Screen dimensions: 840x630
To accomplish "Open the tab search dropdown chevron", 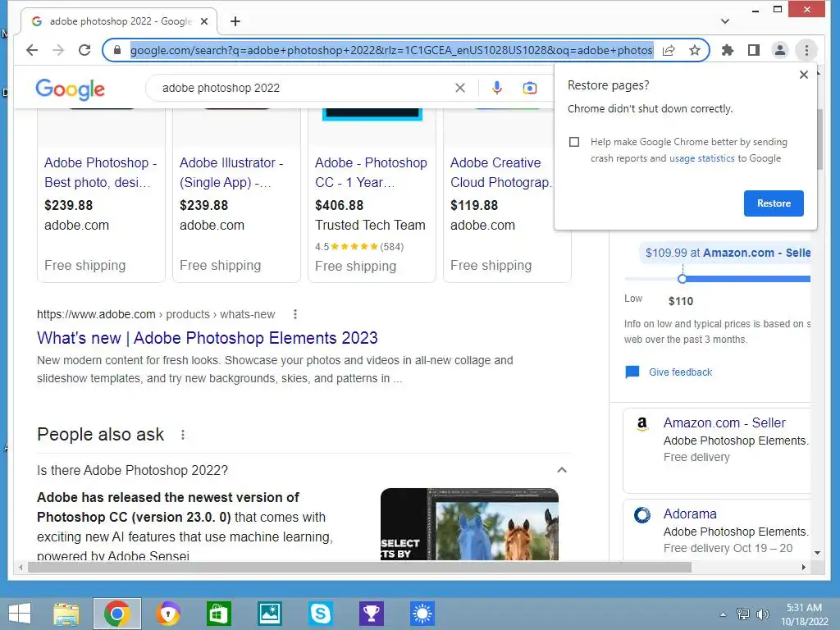I will pos(725,21).
